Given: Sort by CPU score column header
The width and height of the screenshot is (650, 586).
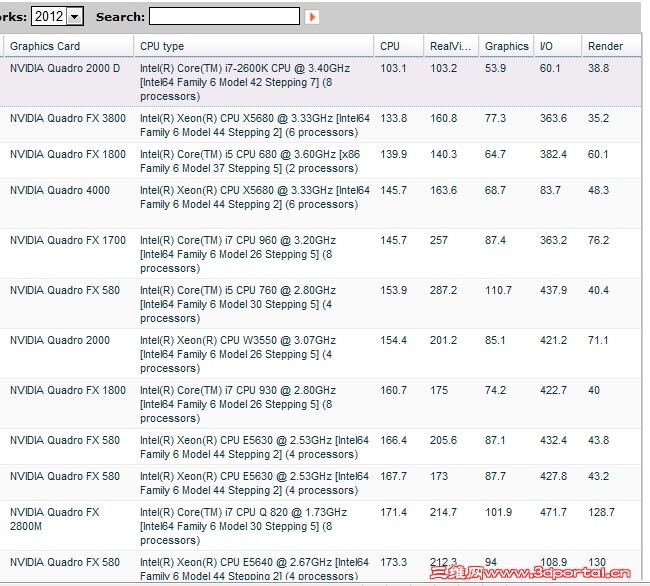Looking at the screenshot, I should (x=399, y=46).
